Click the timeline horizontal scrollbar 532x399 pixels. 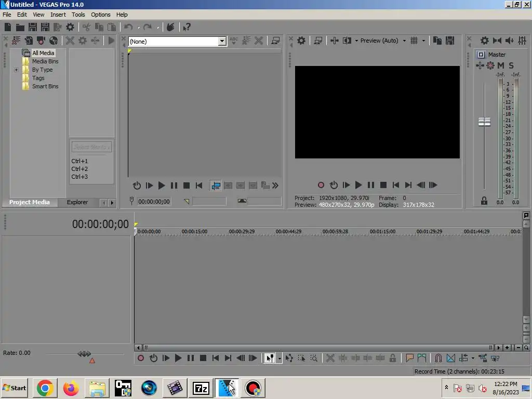(318, 348)
